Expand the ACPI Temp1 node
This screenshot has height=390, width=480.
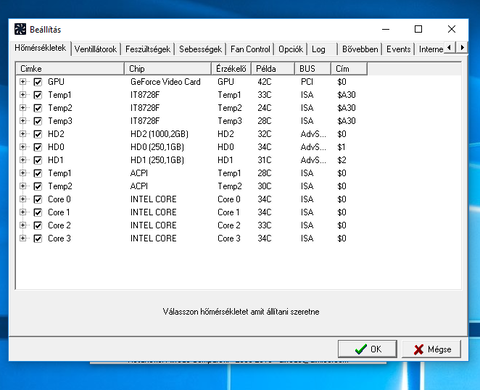tap(23, 173)
